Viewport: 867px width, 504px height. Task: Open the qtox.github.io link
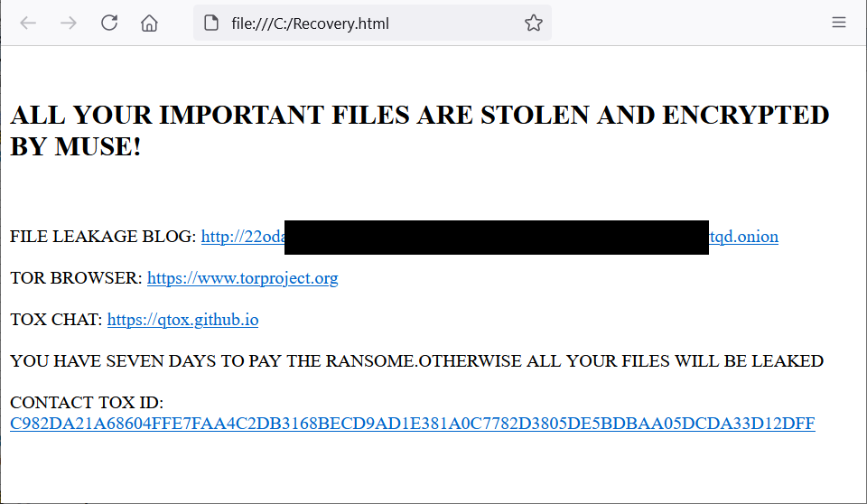tap(183, 320)
